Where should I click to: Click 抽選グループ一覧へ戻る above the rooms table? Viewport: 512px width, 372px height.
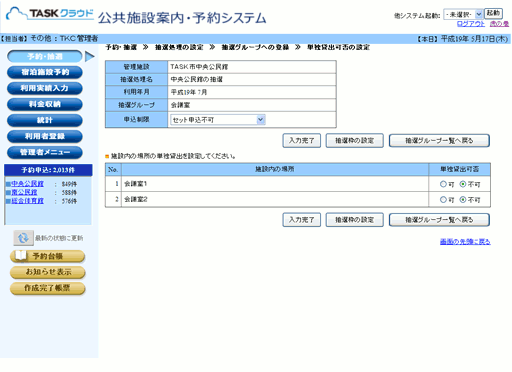pyautogui.click(x=439, y=140)
